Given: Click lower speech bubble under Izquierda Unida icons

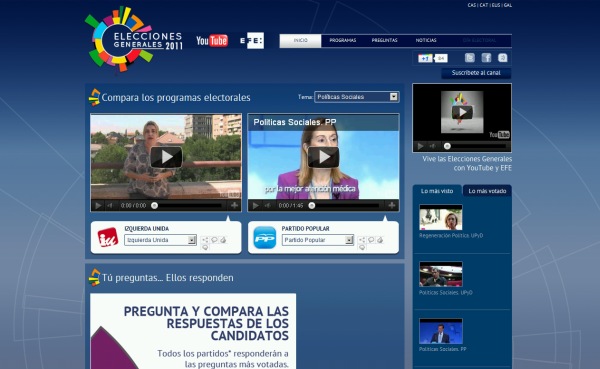Looking at the screenshot, I should (x=205, y=248).
